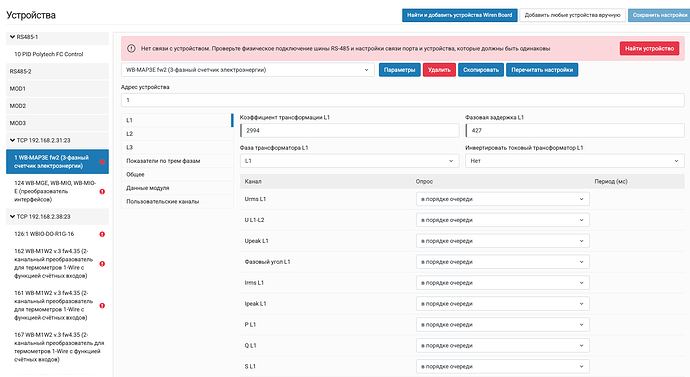The width and height of the screenshot is (690, 377).
Task: Select 126:1 WBIO-DO-R1G-16 device
Action: click(57, 234)
